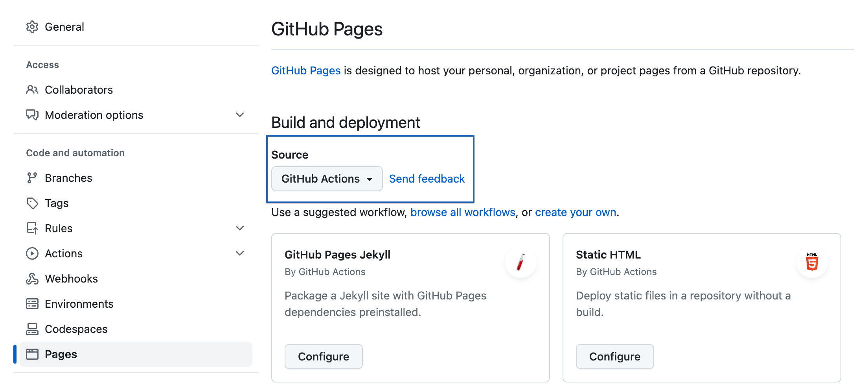Click the Access section heading
This screenshot has height=388, width=868.
(42, 65)
